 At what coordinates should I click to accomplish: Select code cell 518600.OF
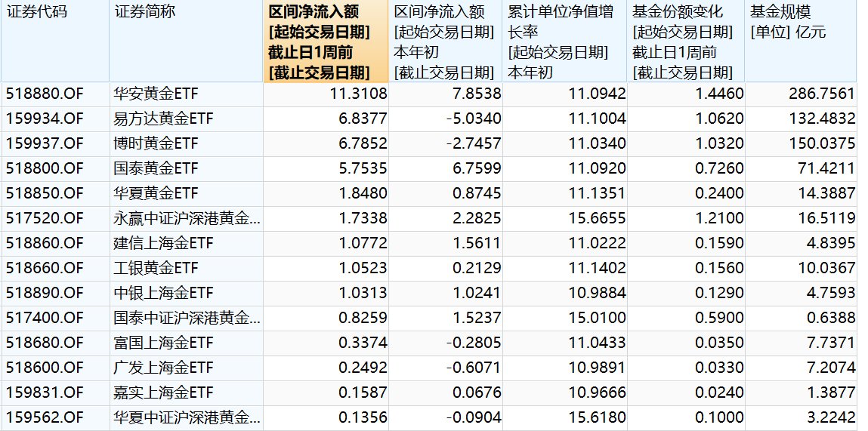[x=45, y=368]
